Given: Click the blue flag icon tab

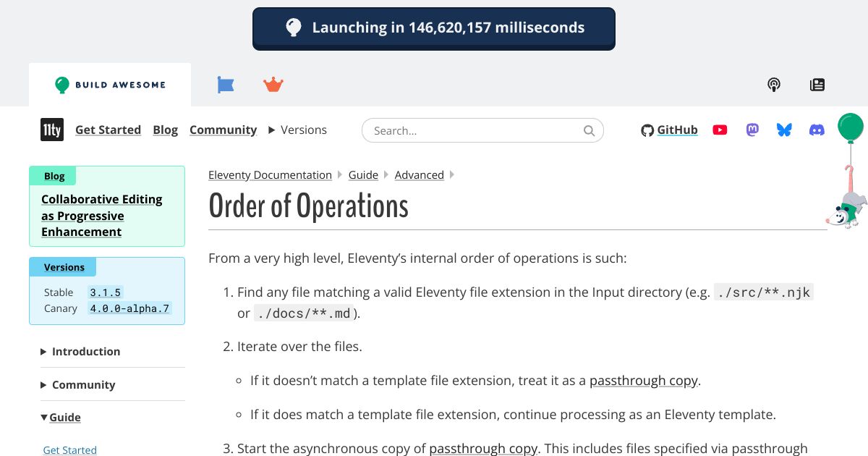Looking at the screenshot, I should [226, 85].
